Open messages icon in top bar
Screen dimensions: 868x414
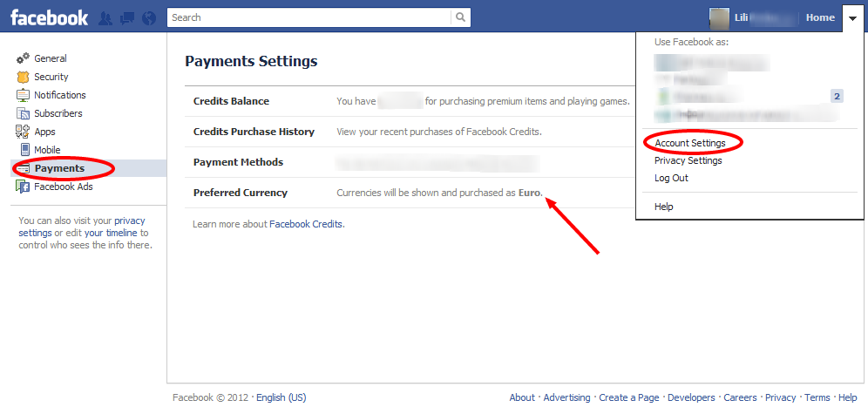point(127,18)
